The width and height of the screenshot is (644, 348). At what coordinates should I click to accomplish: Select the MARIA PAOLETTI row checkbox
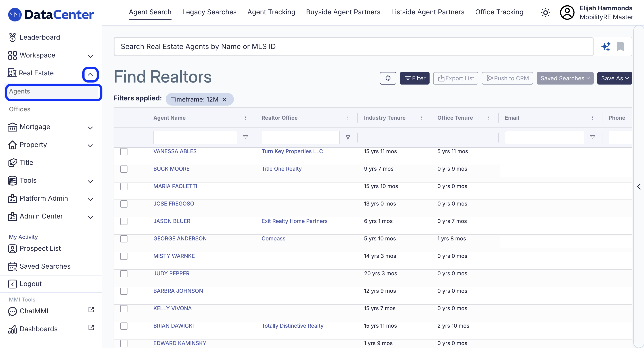[x=124, y=187]
